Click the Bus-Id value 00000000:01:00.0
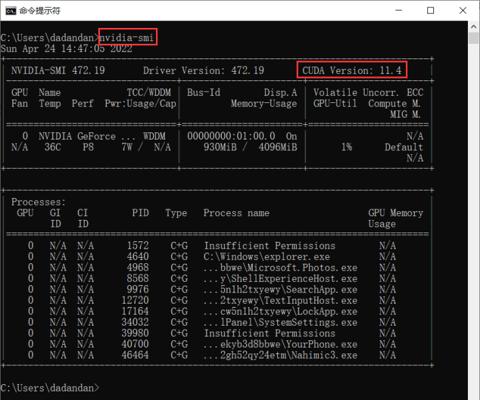Image resolution: width=480 pixels, height=400 pixels. [231, 136]
